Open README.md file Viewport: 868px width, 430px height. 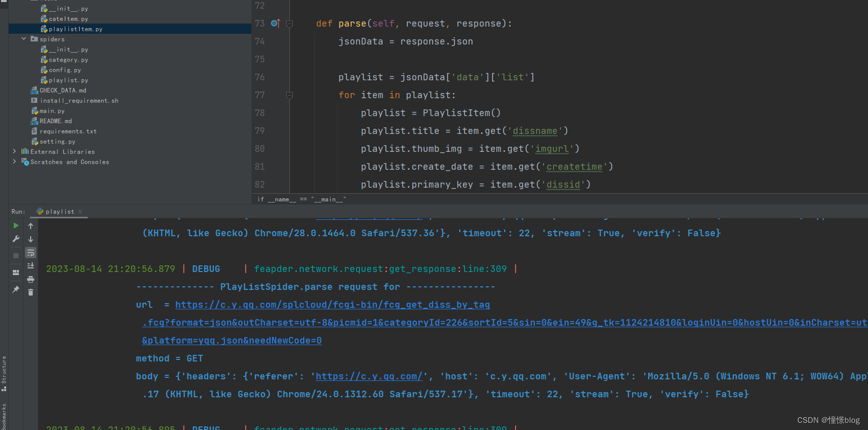pos(56,121)
